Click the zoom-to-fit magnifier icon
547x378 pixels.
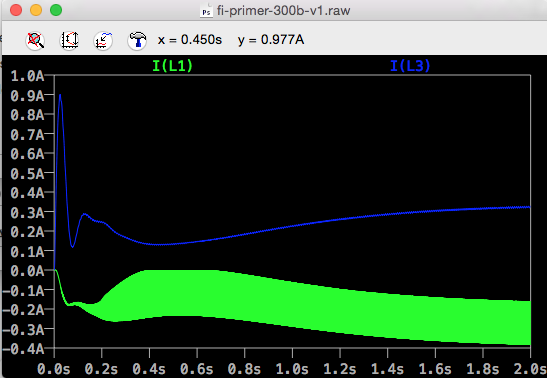click(35, 40)
